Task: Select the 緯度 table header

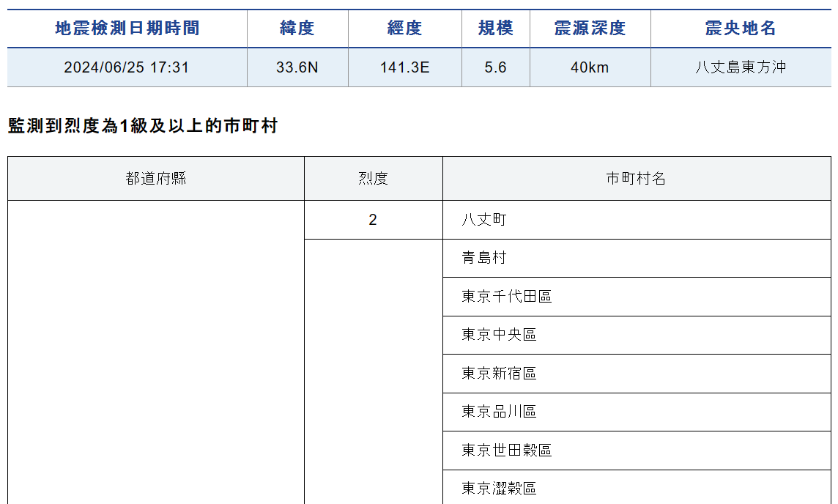Action: pyautogui.click(x=297, y=28)
